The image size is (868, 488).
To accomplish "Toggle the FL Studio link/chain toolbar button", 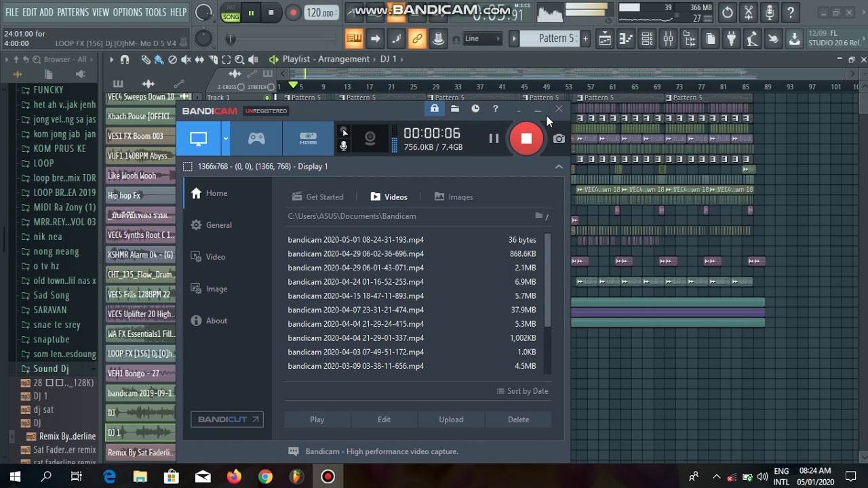I will pos(417,39).
